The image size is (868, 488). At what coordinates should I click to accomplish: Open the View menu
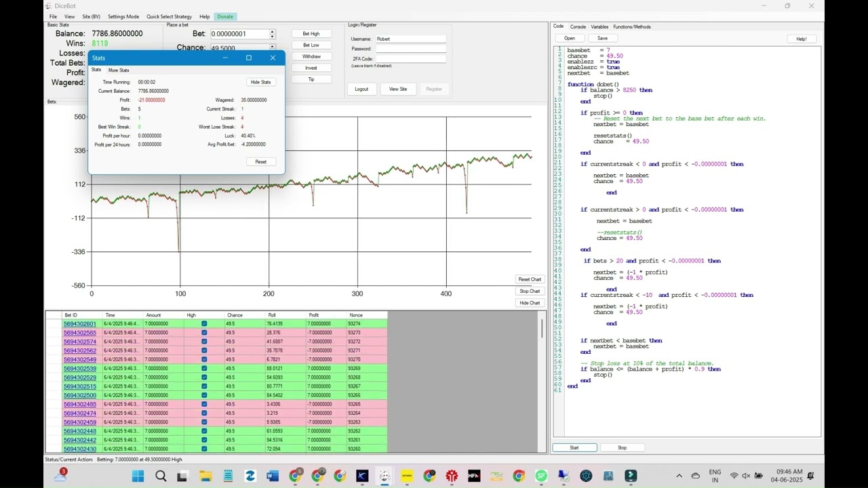tap(69, 16)
